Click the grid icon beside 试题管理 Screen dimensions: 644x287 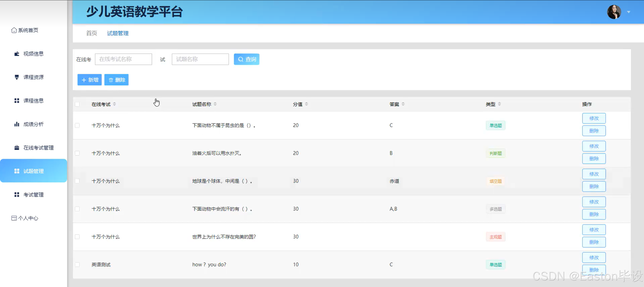[x=17, y=171]
